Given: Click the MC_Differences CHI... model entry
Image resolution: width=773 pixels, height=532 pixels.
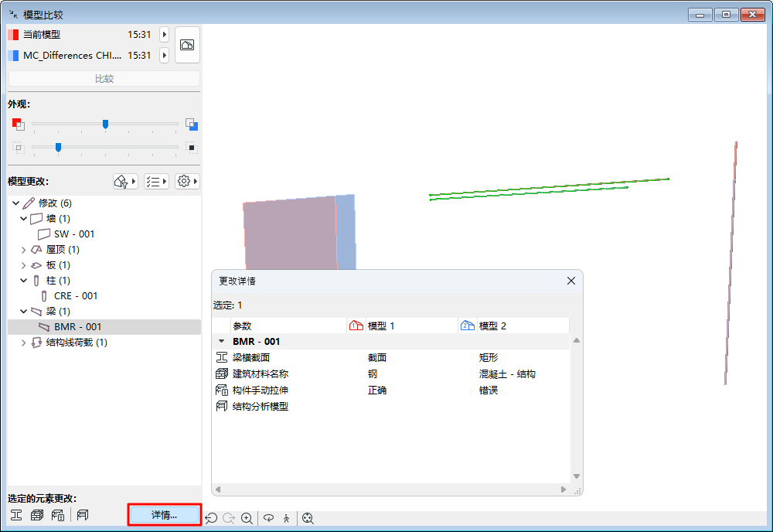Looking at the screenshot, I should [72, 55].
